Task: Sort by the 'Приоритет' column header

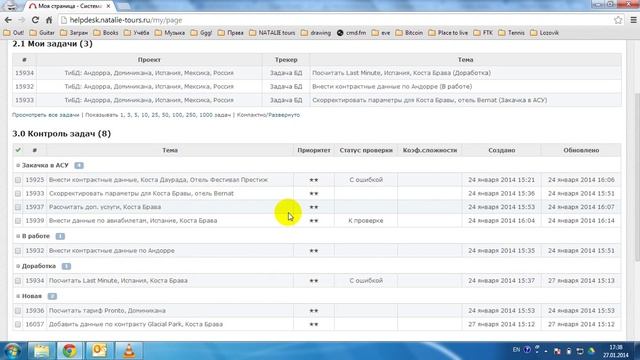Action: [x=313, y=150]
